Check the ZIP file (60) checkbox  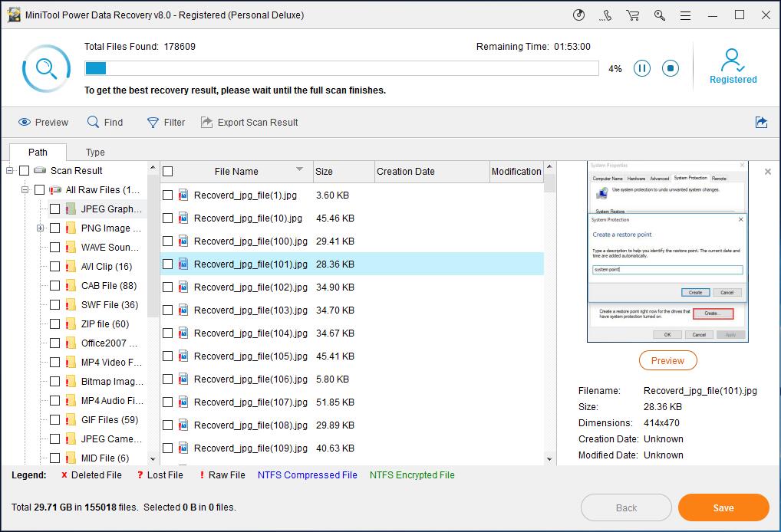[54, 324]
